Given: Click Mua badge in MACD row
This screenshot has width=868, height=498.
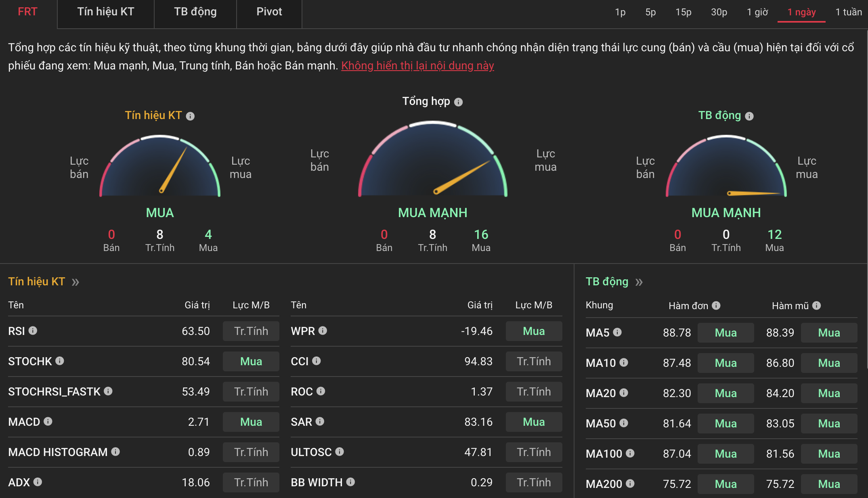Looking at the screenshot, I should coord(251,422).
